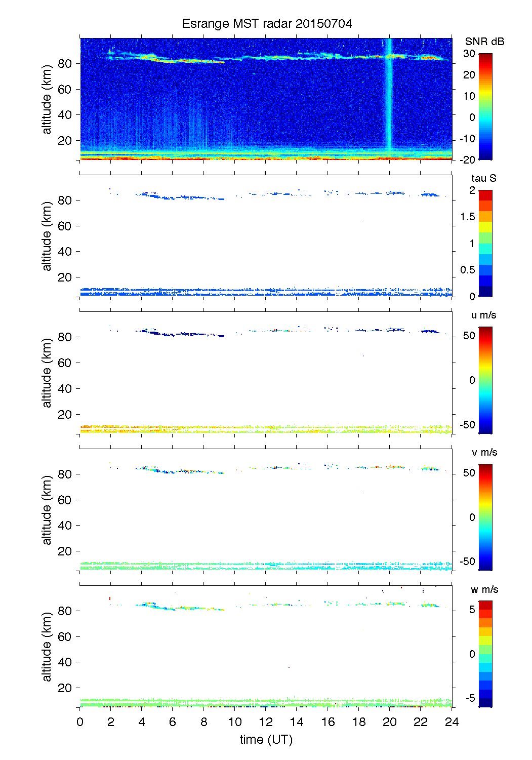Click the 12 tick on time axis
Image resolution: width=532 pixels, height=760 pixels.
coord(266,722)
